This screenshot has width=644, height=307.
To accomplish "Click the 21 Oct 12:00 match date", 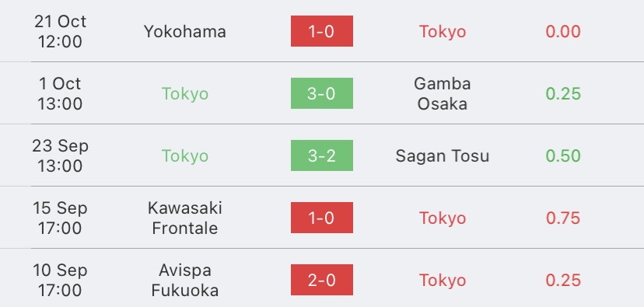I will (61, 32).
